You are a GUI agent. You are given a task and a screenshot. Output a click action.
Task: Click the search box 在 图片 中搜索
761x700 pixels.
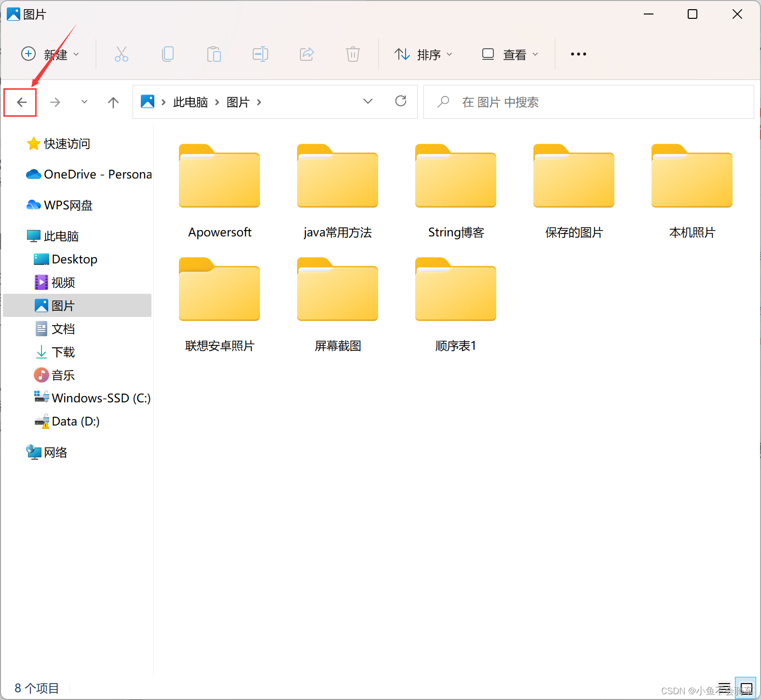coord(588,102)
